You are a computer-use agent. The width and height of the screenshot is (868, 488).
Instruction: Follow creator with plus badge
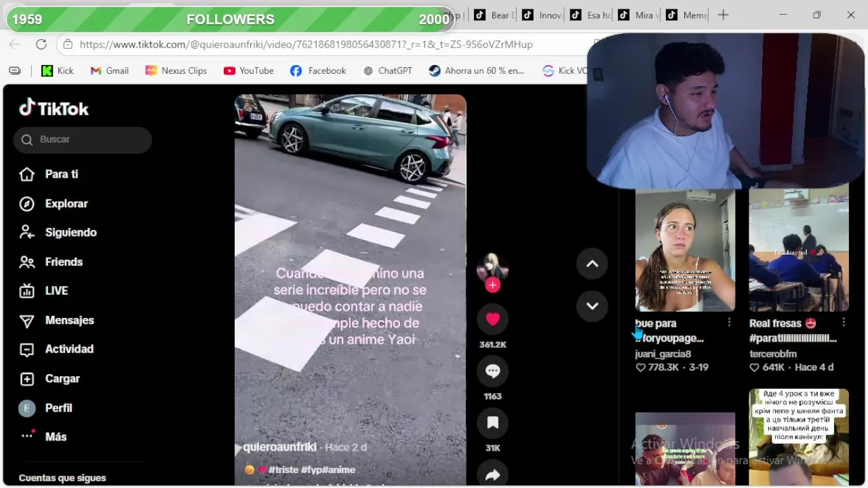coord(493,285)
